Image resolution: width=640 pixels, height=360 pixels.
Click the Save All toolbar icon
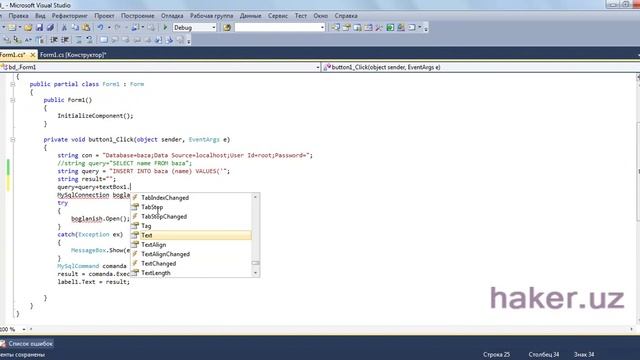(50, 27)
